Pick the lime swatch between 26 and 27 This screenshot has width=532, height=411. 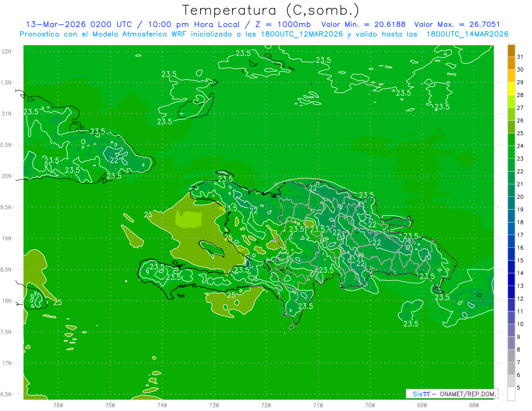[x=512, y=114]
